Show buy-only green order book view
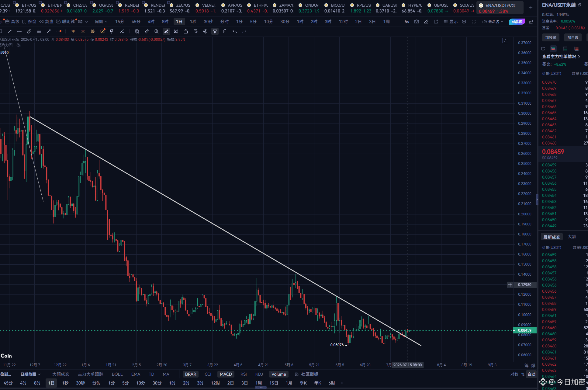This screenshot has width=588, height=390. (x=565, y=49)
